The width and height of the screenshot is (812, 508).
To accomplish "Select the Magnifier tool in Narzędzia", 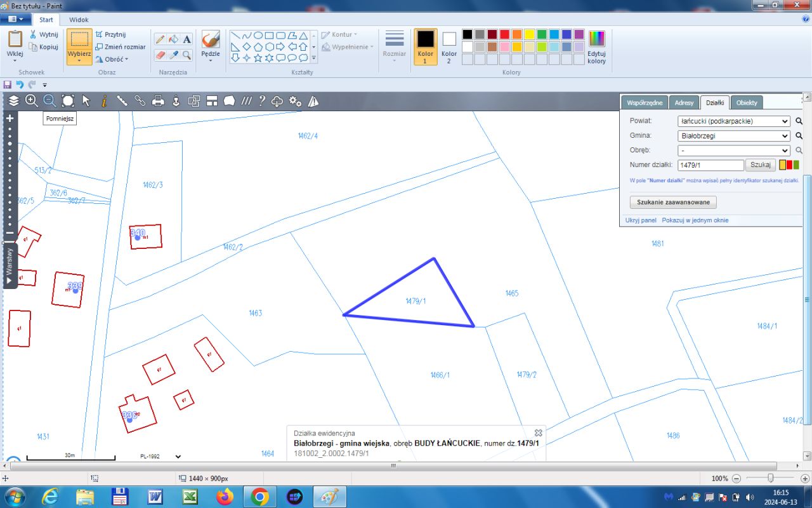I will click(187, 55).
